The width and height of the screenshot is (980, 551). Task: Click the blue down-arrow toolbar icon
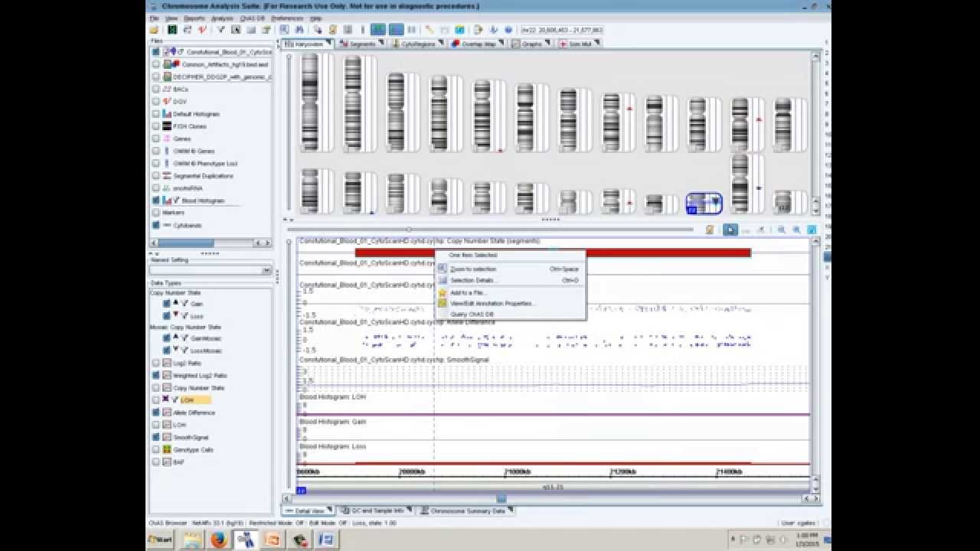495,30
